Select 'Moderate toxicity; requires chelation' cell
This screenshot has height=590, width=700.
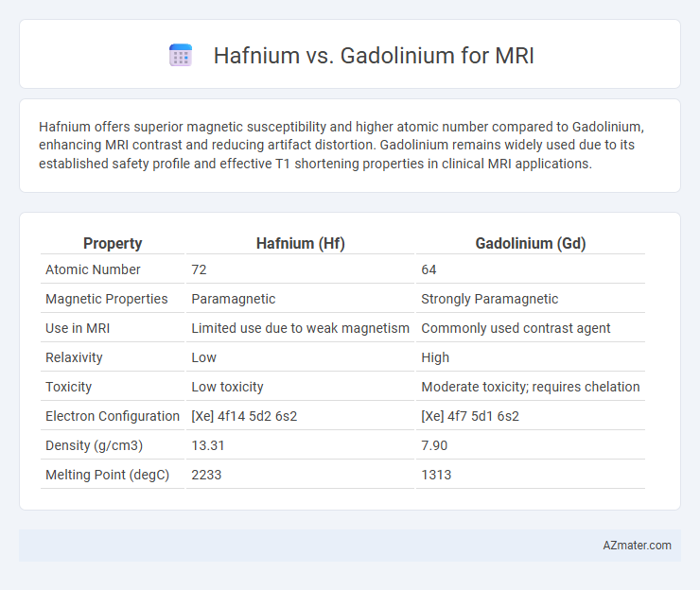(531, 387)
